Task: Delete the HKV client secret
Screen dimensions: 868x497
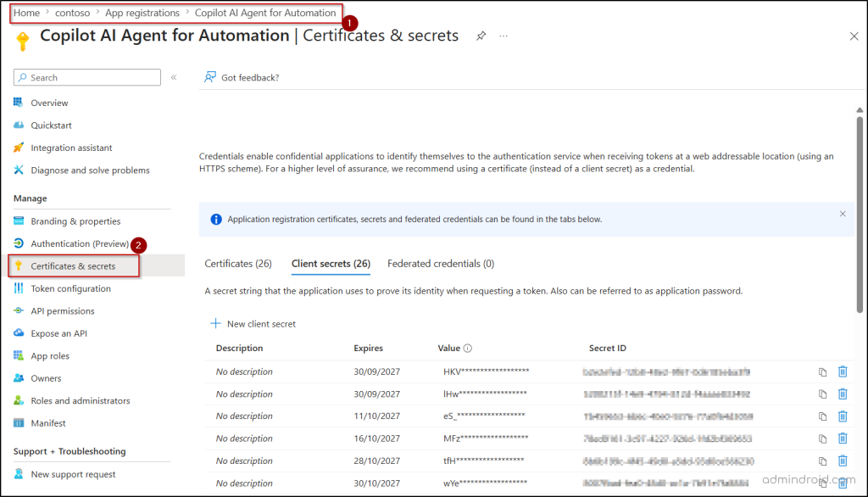Action: [843, 371]
